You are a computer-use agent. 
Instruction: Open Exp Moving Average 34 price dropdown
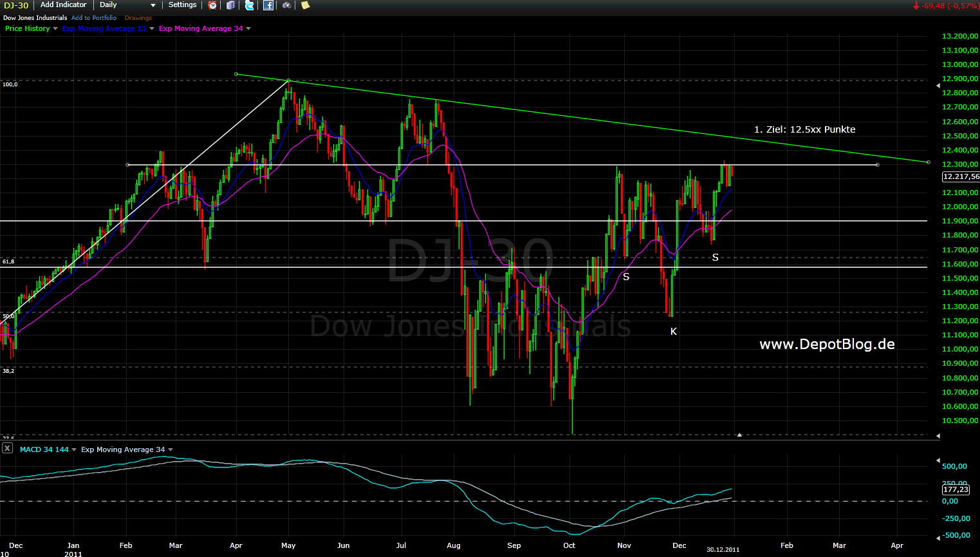[x=248, y=29]
